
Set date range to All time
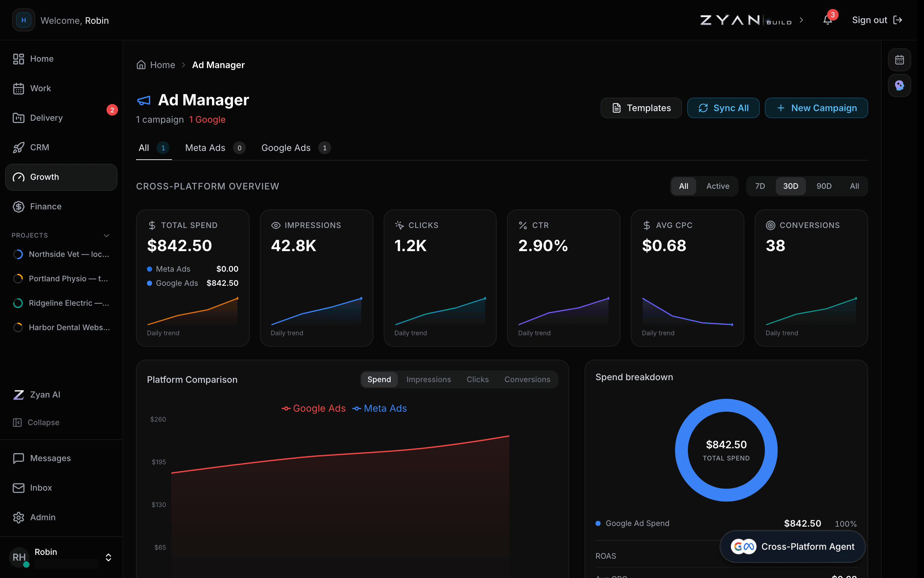click(854, 186)
